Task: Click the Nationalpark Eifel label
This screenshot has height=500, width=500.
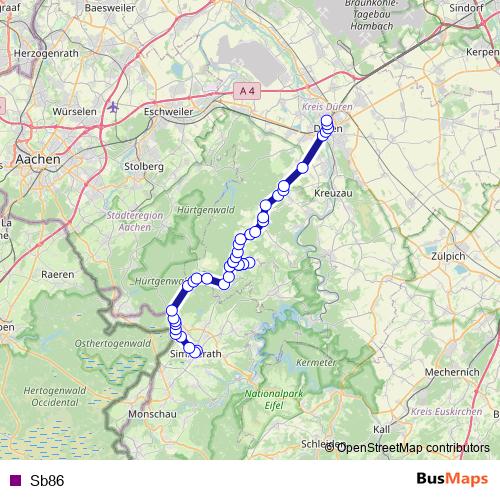Action: pyautogui.click(x=274, y=399)
